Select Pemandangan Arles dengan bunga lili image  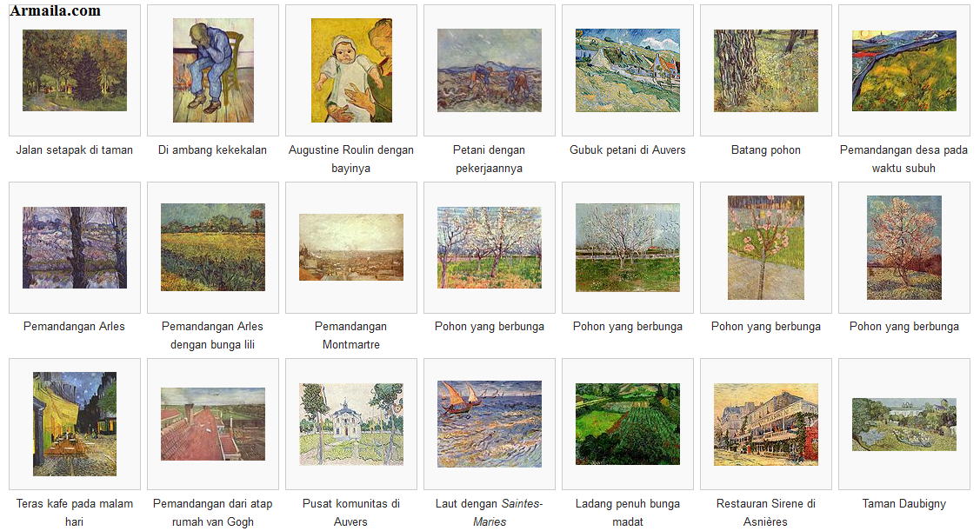tap(213, 248)
